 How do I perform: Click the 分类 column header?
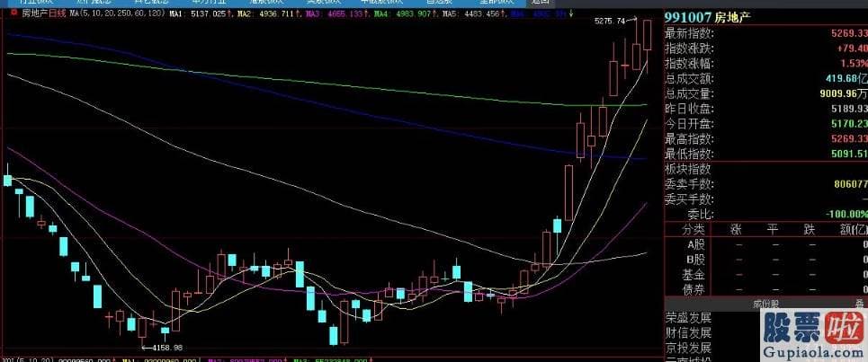pyautogui.click(x=693, y=229)
